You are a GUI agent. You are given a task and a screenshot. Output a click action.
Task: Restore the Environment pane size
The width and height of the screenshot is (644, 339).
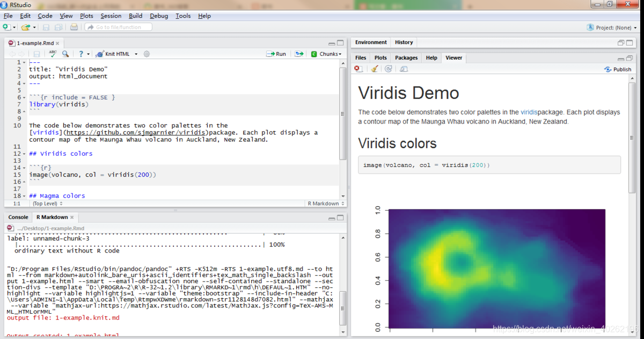[621, 42]
